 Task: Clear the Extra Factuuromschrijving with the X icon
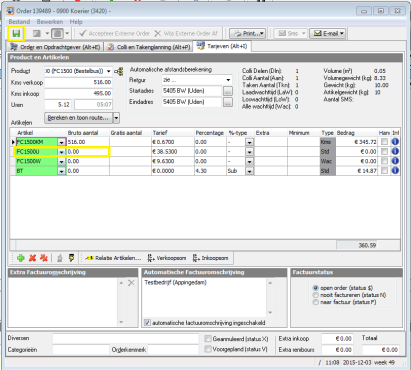coord(131,283)
